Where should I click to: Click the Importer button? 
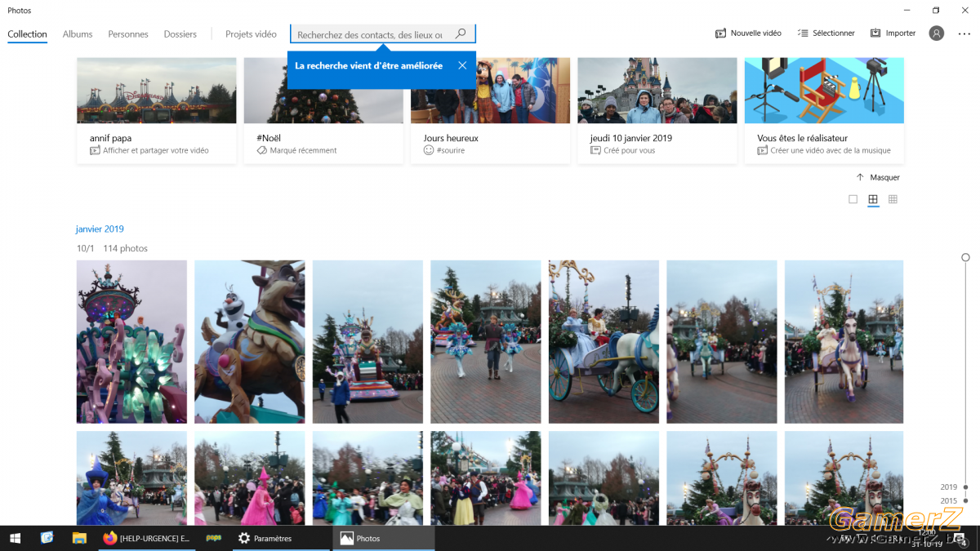click(893, 33)
